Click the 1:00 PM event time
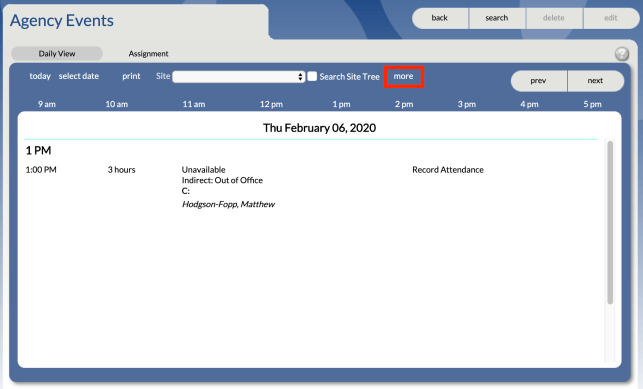 [41, 170]
